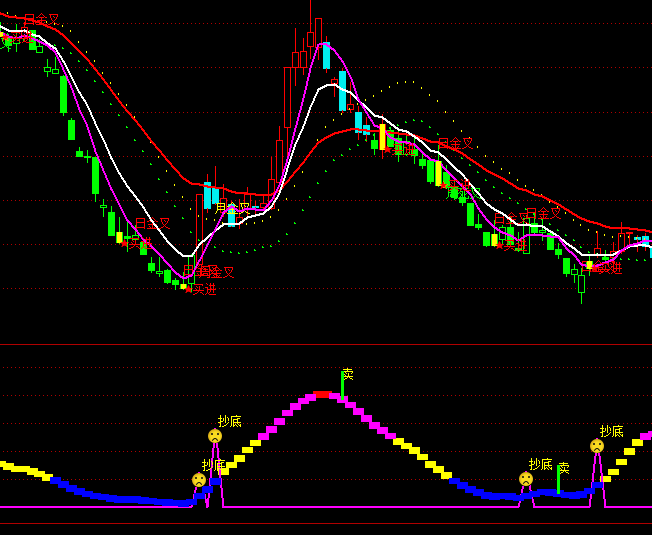Image resolution: width=652 pixels, height=535 pixels.
Task: Click the rightmost 买进 buy signal label
Action: click(606, 267)
